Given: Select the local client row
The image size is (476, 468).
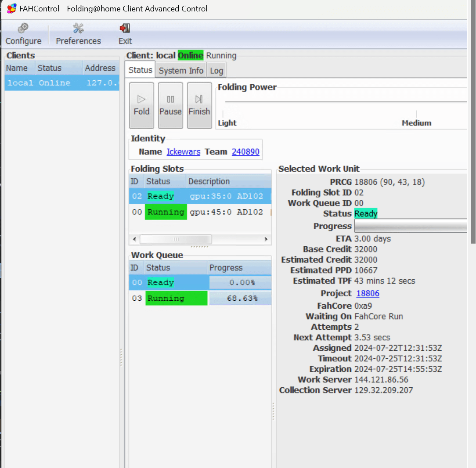Looking at the screenshot, I should click(x=62, y=83).
